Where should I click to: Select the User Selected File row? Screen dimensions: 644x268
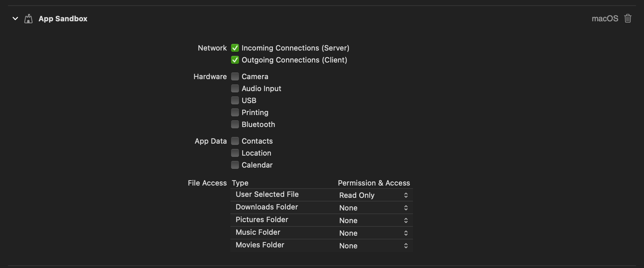click(x=267, y=195)
